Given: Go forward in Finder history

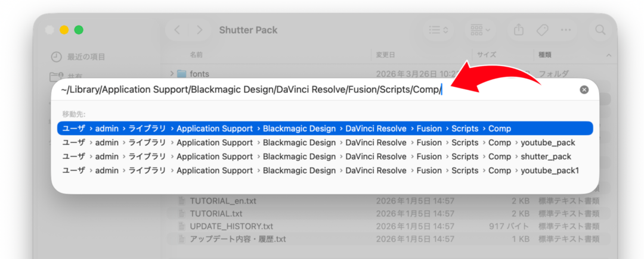Looking at the screenshot, I should (200, 30).
